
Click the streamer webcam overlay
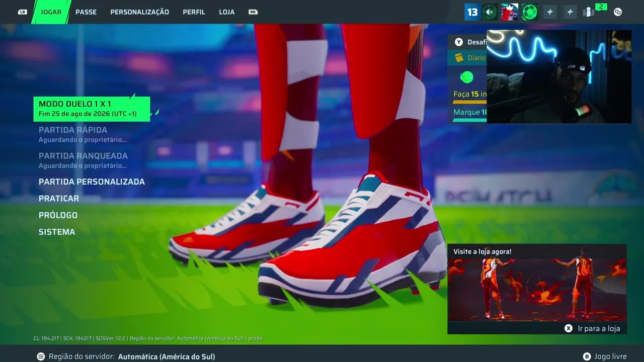pyautogui.click(x=559, y=76)
